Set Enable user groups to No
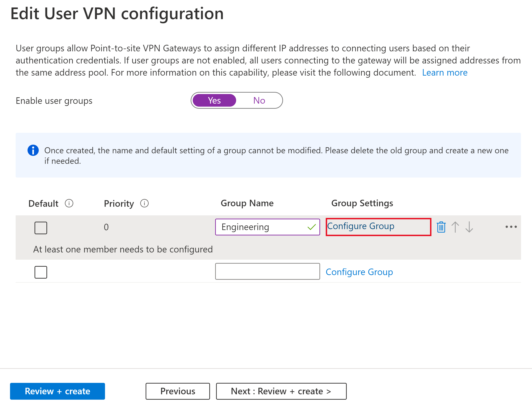Image resolution: width=532 pixels, height=409 pixels. (x=259, y=100)
